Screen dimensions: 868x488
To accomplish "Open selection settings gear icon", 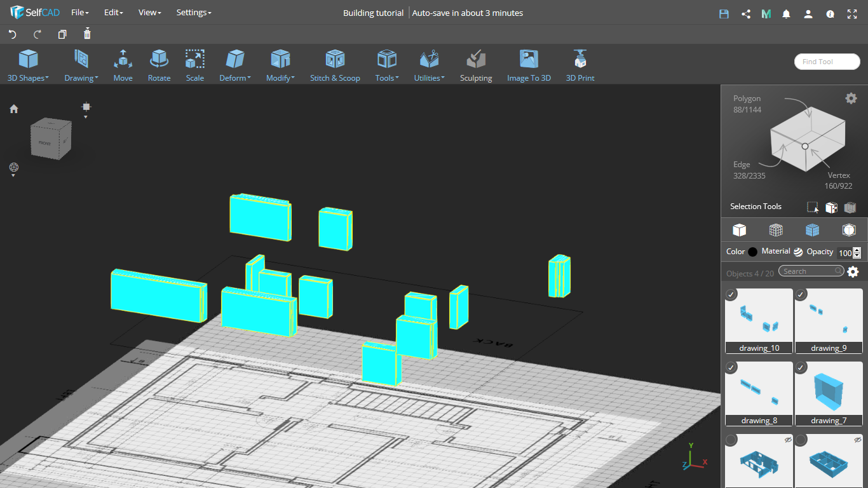I will coord(851,98).
